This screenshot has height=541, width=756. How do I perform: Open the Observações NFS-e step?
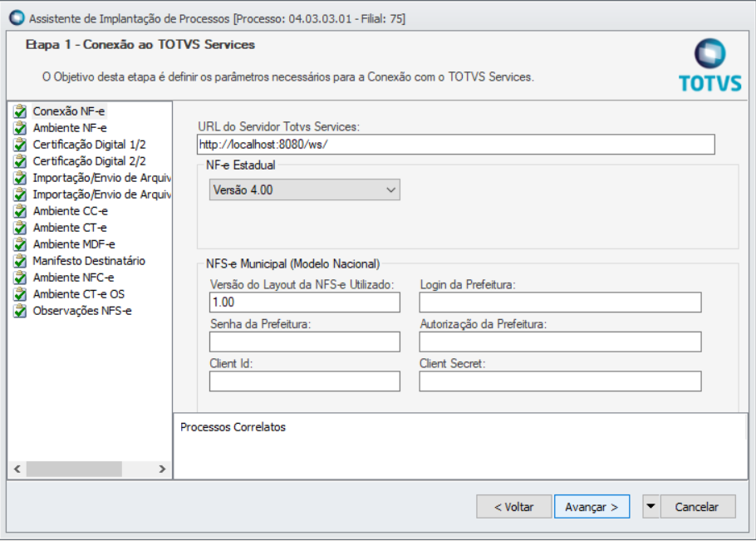tap(82, 311)
